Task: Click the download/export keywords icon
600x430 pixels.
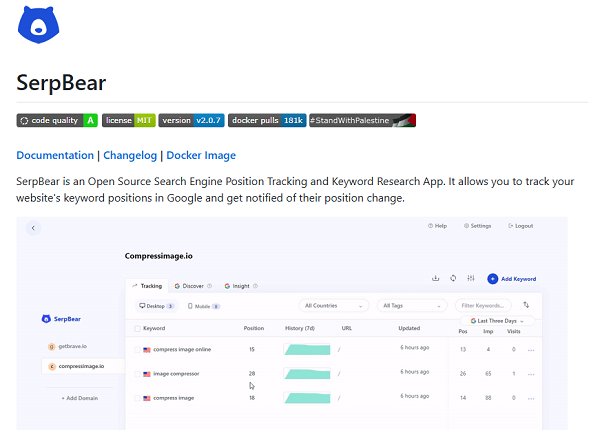Action: pos(435,278)
